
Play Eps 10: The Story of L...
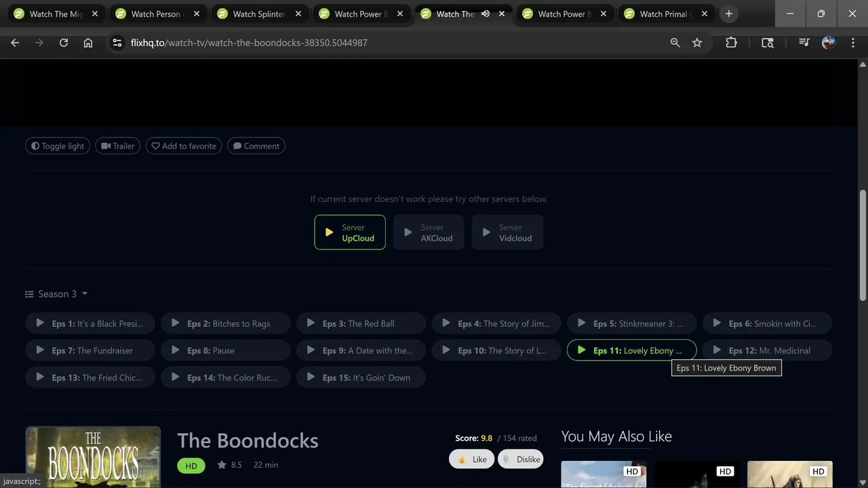click(x=496, y=350)
